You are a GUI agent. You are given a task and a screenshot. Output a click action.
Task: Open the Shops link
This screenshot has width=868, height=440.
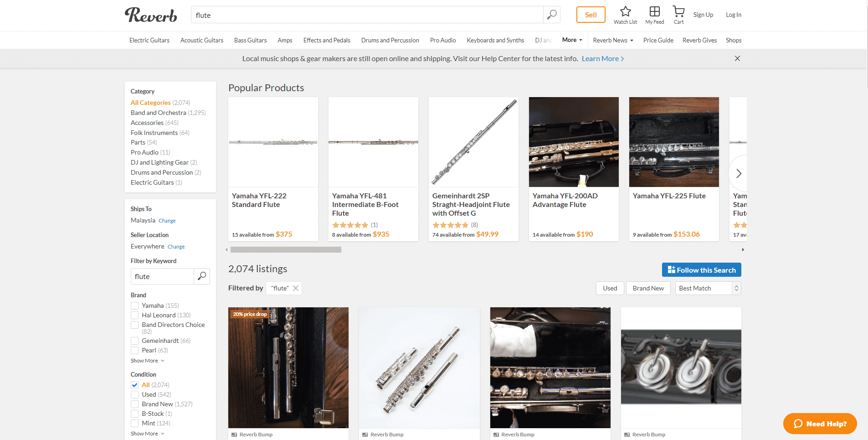click(734, 40)
